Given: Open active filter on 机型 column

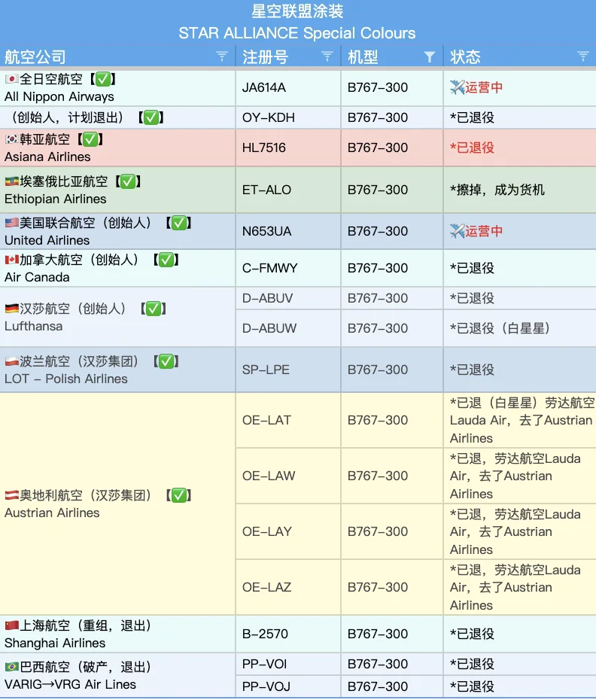Looking at the screenshot, I should pos(430,56).
